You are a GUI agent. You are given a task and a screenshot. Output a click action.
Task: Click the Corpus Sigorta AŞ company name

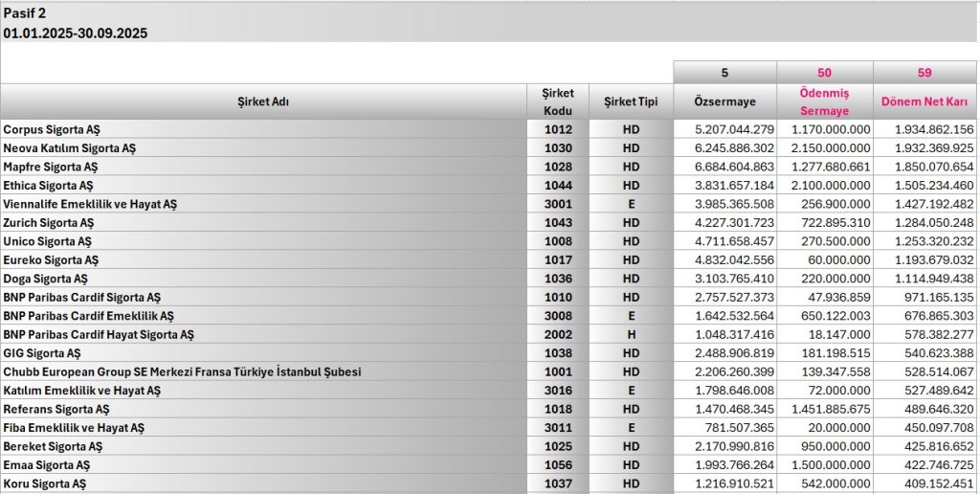[52, 129]
